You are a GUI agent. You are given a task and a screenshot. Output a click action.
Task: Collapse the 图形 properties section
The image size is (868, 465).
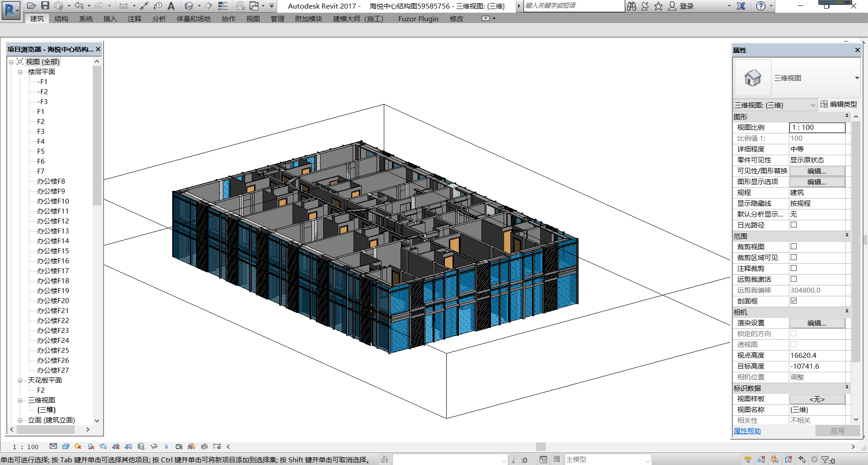(x=847, y=116)
